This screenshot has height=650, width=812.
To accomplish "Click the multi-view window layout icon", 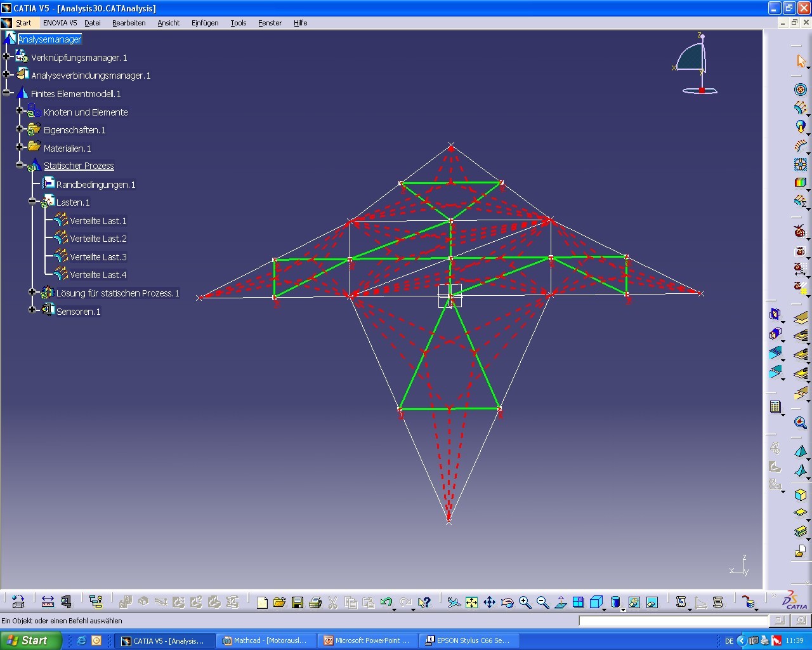I will click(x=578, y=602).
